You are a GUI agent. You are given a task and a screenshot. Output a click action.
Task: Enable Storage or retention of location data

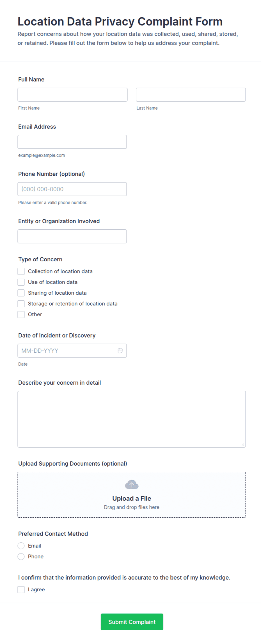point(21,304)
